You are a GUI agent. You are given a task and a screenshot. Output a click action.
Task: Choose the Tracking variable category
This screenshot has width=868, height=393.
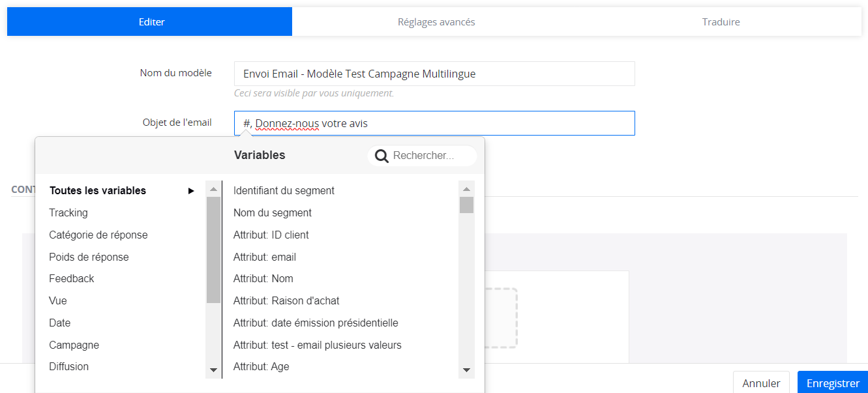tap(68, 213)
